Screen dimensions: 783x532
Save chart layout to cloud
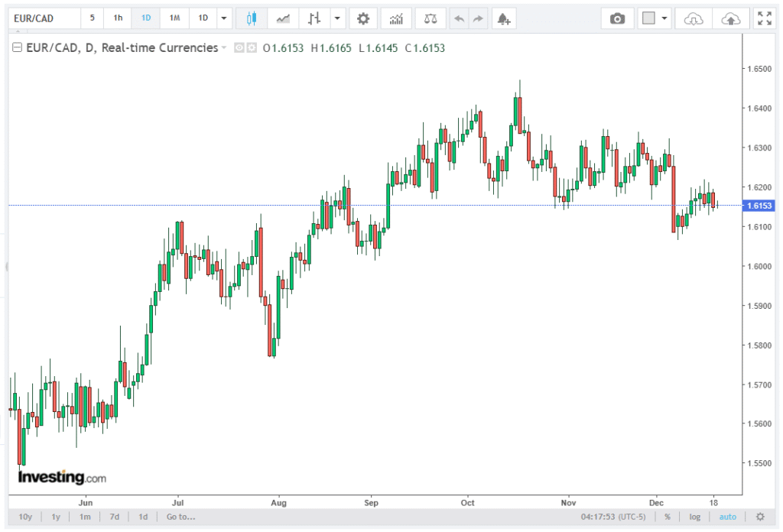pos(730,18)
